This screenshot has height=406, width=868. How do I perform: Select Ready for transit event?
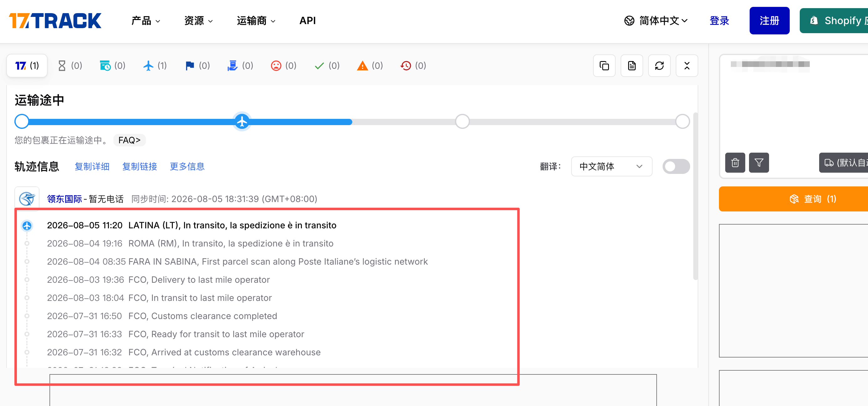(x=176, y=334)
